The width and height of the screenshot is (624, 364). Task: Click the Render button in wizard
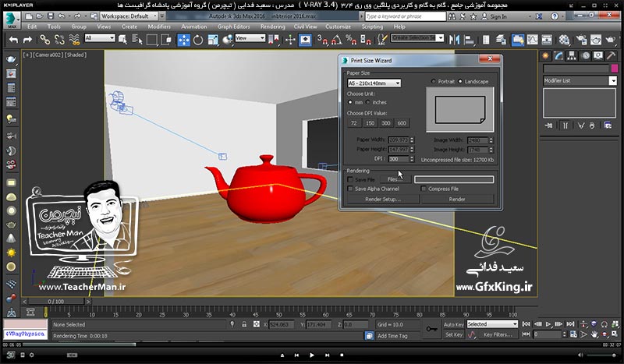click(457, 199)
